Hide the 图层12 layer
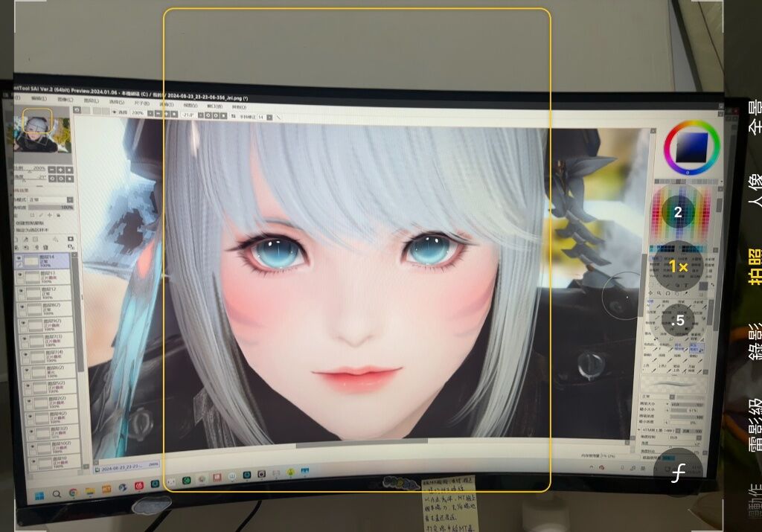Viewport: 762px width, 532px height. [22, 291]
